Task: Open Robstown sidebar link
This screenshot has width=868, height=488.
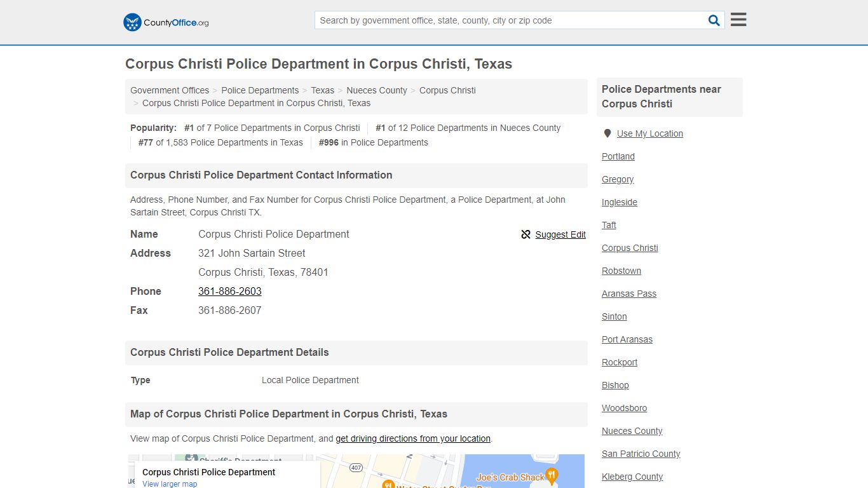Action: [621, 271]
